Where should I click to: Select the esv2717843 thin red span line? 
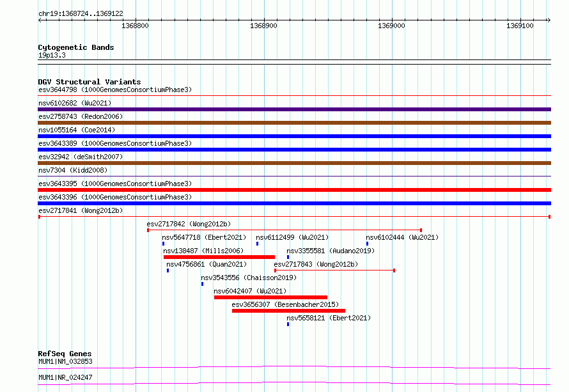tap(334, 270)
